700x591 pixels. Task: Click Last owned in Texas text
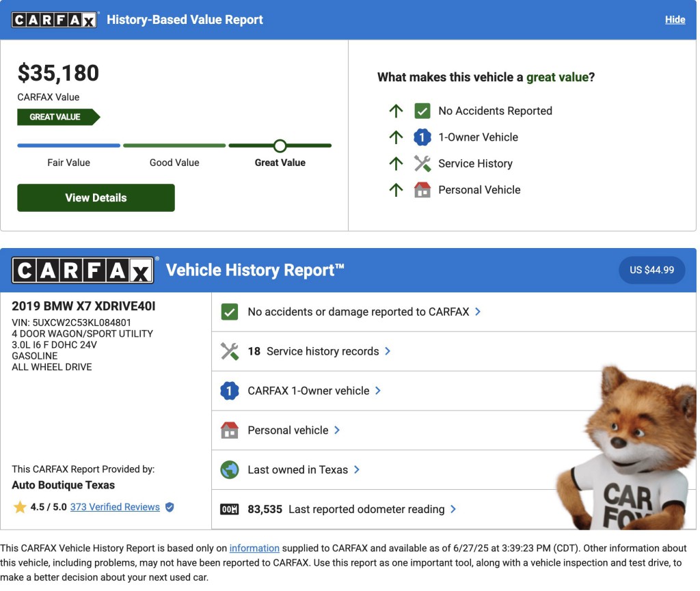tap(298, 469)
